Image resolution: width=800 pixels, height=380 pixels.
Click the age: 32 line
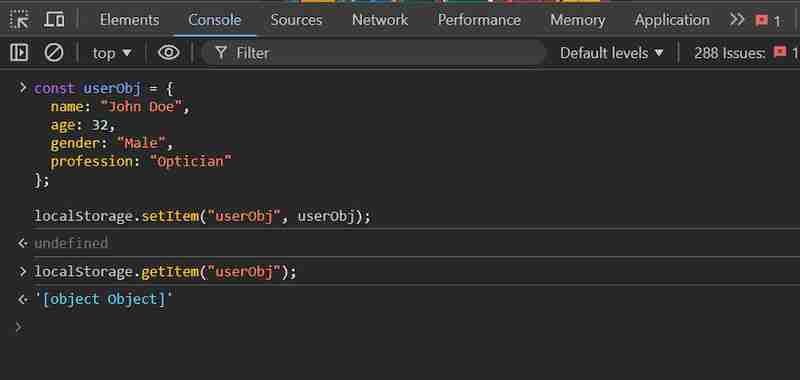[x=83, y=125]
